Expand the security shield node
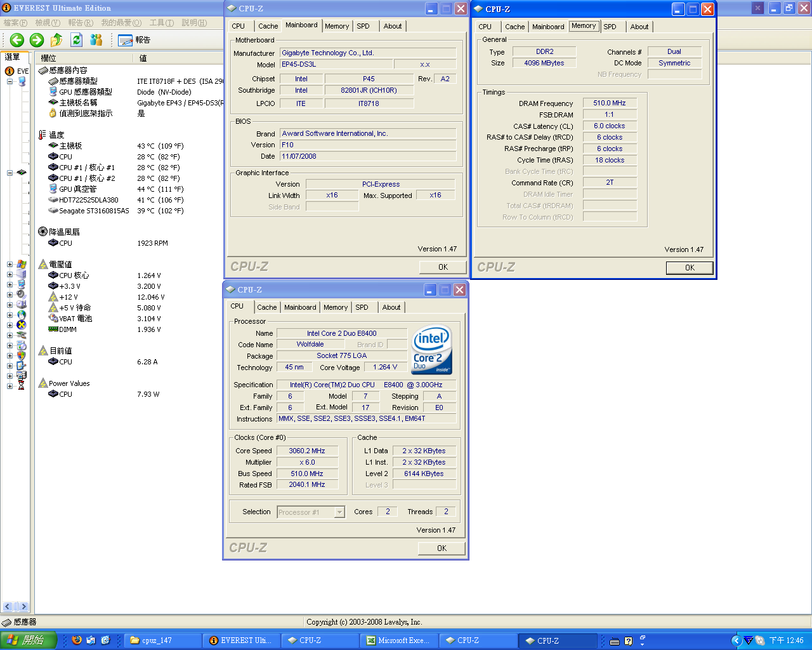Viewport: 812px width, 650px height. pyautogui.click(x=10, y=355)
